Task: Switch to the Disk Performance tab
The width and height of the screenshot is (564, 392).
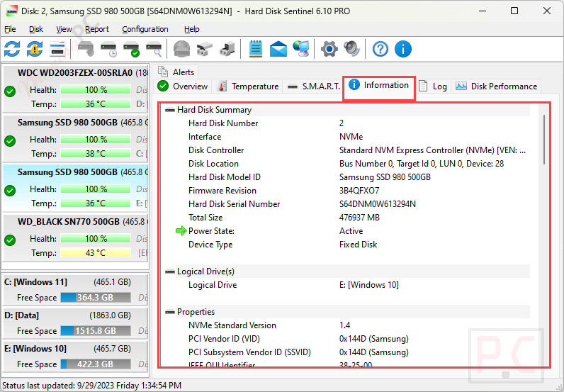Action: (497, 86)
